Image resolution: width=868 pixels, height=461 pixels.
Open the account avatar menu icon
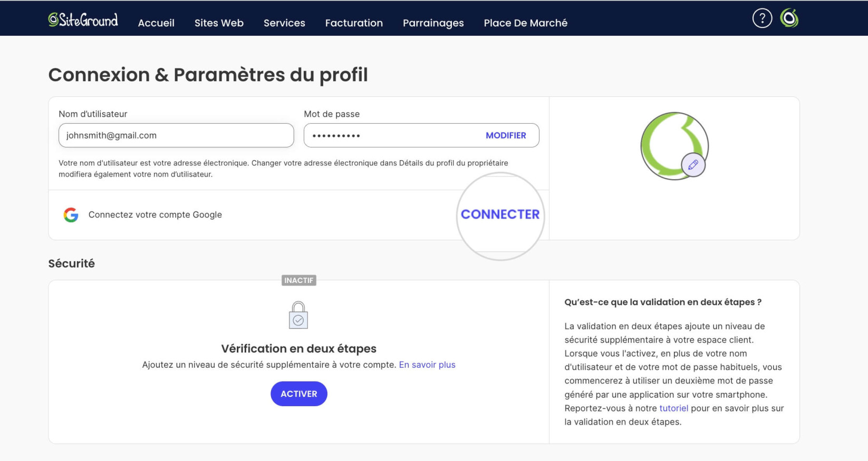tap(789, 18)
